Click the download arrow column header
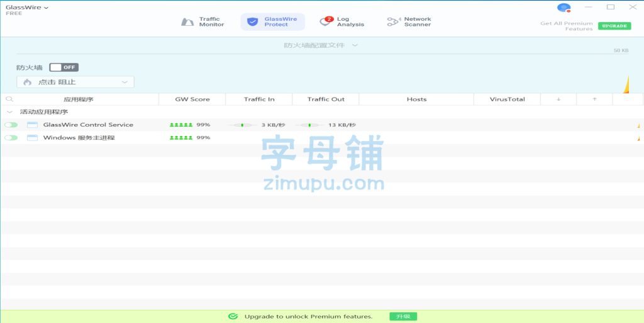The image size is (644, 323). 558,99
